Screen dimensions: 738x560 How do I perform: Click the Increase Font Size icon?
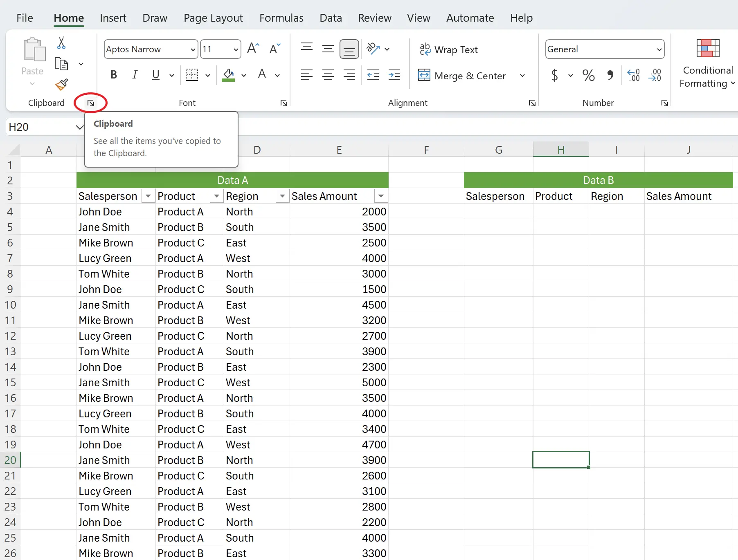[253, 49]
